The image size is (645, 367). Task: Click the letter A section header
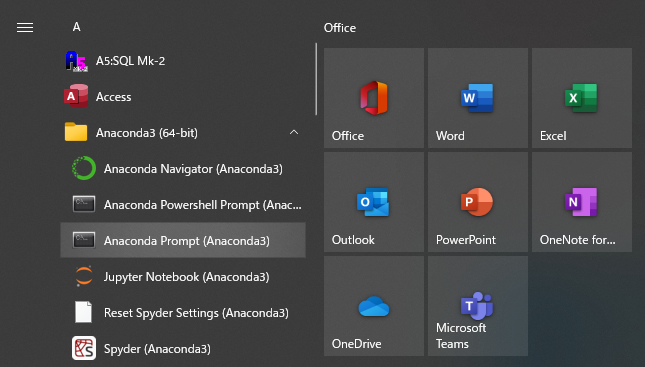tap(77, 27)
